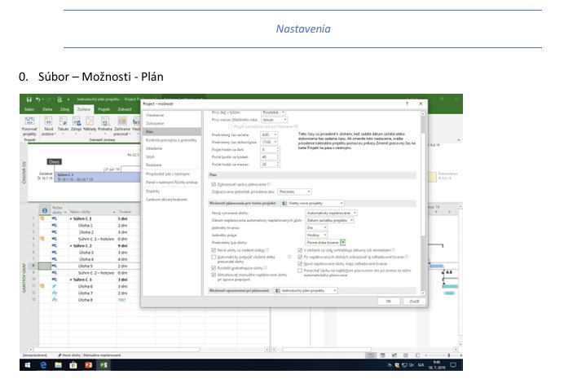Click the Undo arrow icon

38,99
